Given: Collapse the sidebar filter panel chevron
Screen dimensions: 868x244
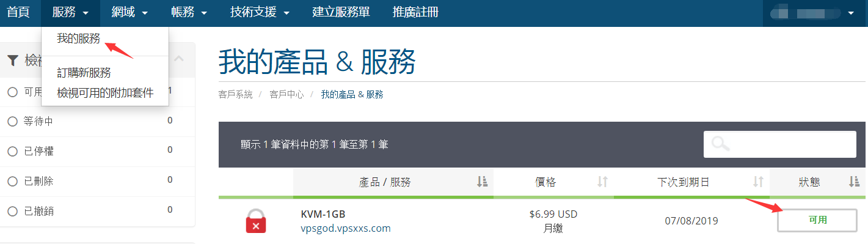Looking at the screenshot, I should tap(179, 59).
